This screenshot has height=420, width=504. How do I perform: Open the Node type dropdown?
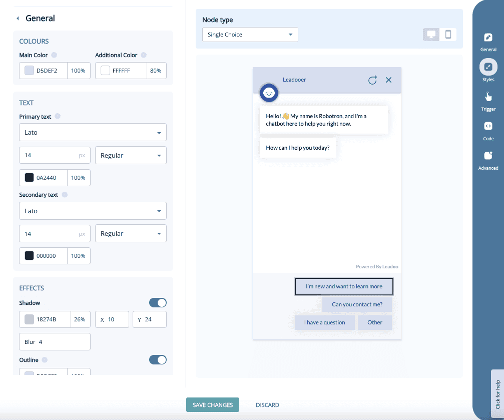coord(250,35)
